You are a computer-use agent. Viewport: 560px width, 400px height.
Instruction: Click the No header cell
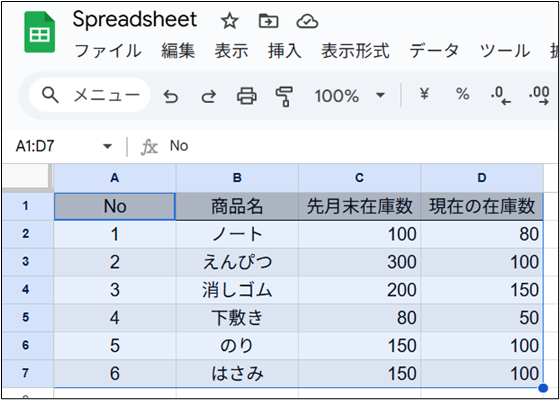click(x=115, y=206)
